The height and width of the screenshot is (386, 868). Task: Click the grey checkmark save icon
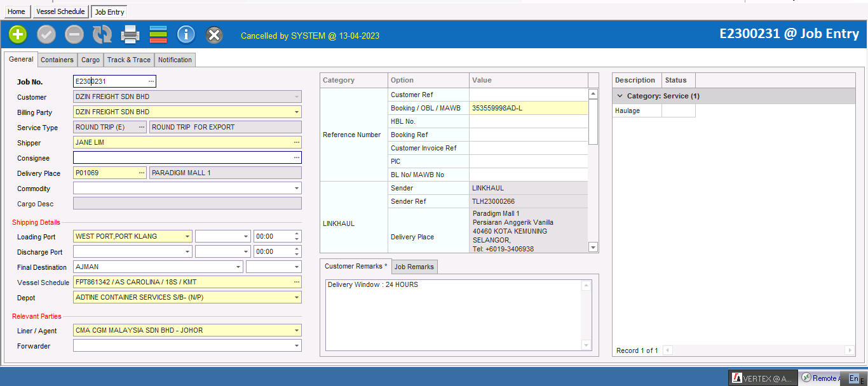point(46,34)
